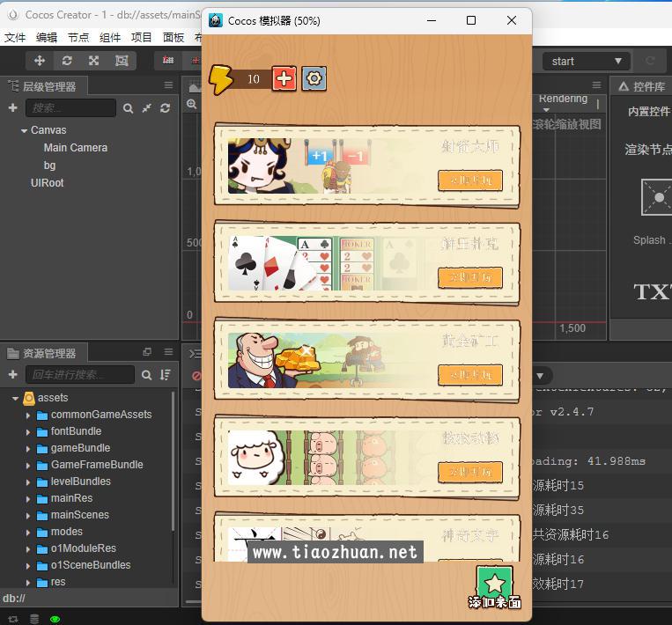Select the move transform tool
This screenshot has width=672, height=625.
(x=40, y=61)
